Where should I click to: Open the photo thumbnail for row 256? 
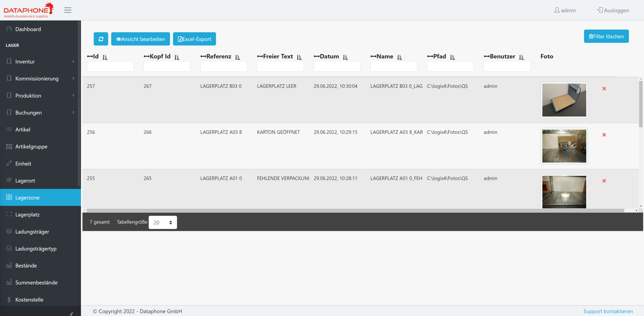(564, 146)
